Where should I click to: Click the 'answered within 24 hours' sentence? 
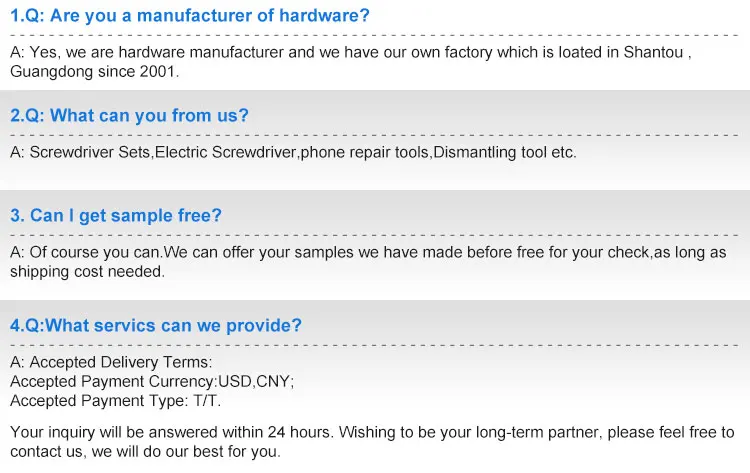(372, 433)
